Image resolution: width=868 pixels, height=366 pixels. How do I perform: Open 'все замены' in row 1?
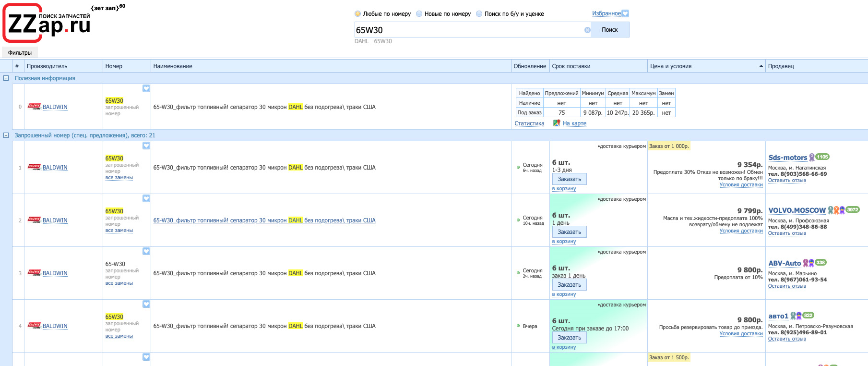(119, 178)
